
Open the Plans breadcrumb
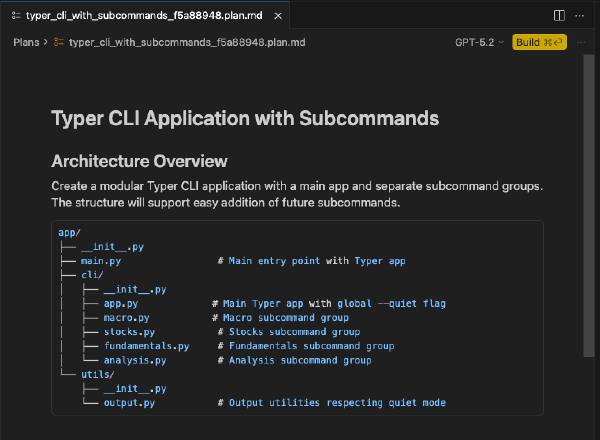(x=26, y=42)
